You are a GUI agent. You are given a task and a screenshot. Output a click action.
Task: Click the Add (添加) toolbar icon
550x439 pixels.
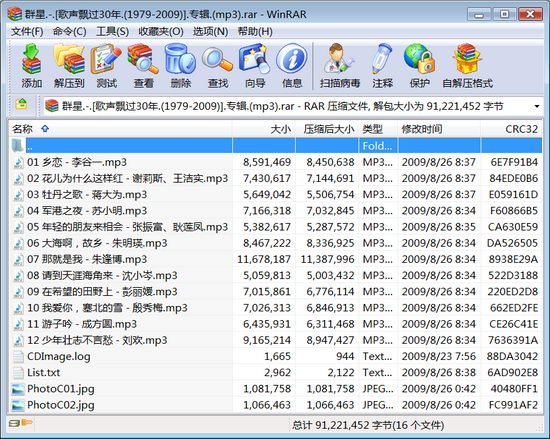(x=32, y=59)
